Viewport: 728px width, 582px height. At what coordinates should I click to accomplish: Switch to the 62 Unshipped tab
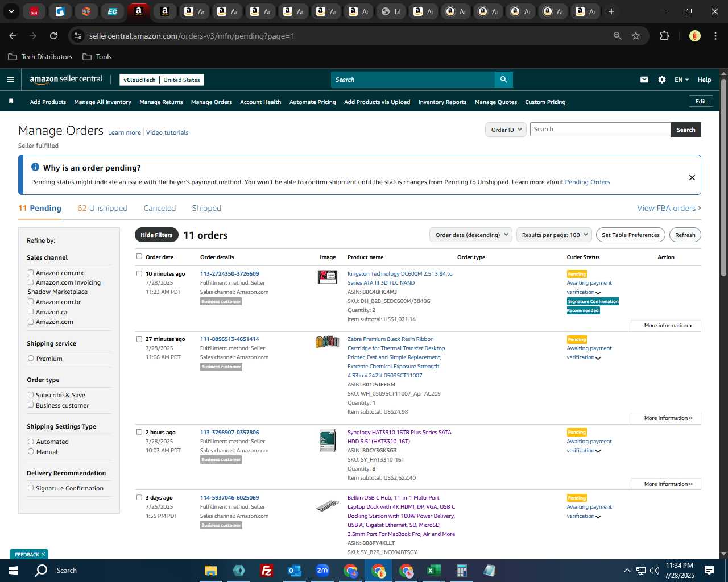(x=102, y=208)
